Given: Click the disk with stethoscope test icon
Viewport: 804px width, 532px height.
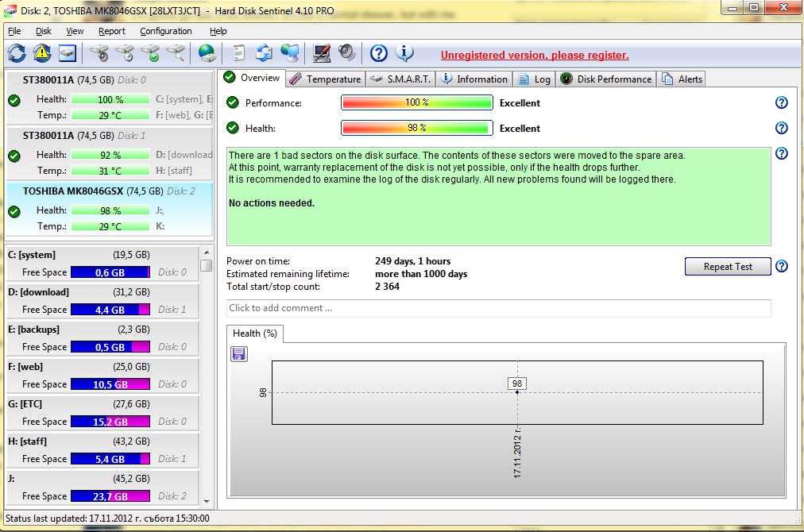Looking at the screenshot, I should click(x=99, y=52).
